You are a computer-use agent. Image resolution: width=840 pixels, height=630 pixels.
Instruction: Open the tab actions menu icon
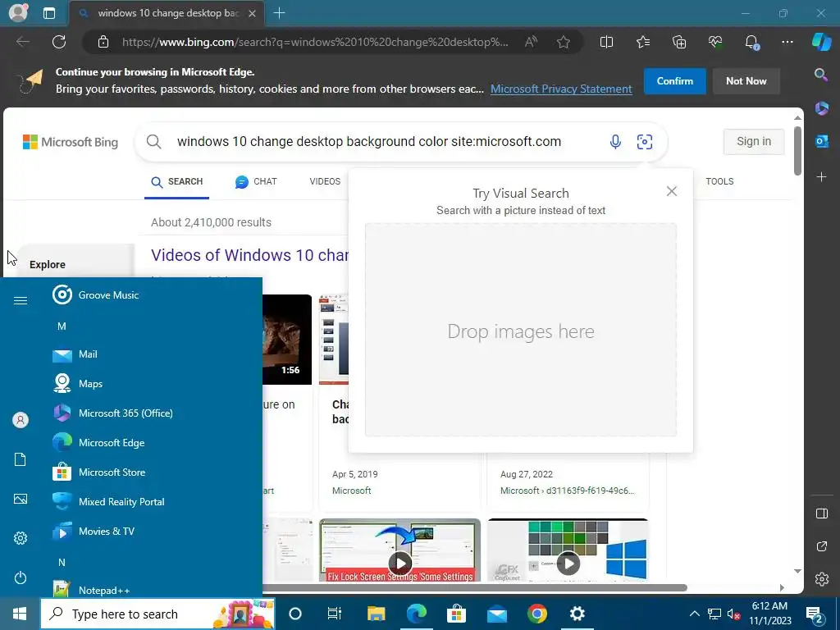[49, 13]
